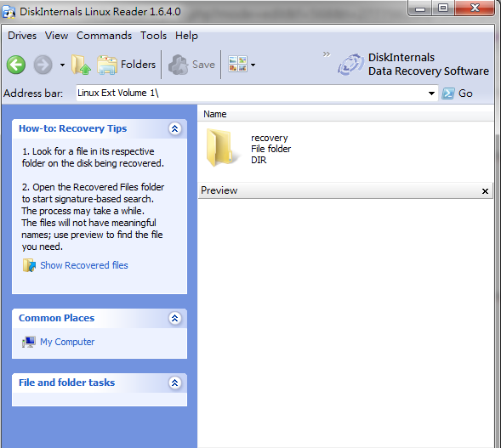Open the View menu
The height and width of the screenshot is (448, 501).
pyautogui.click(x=56, y=36)
